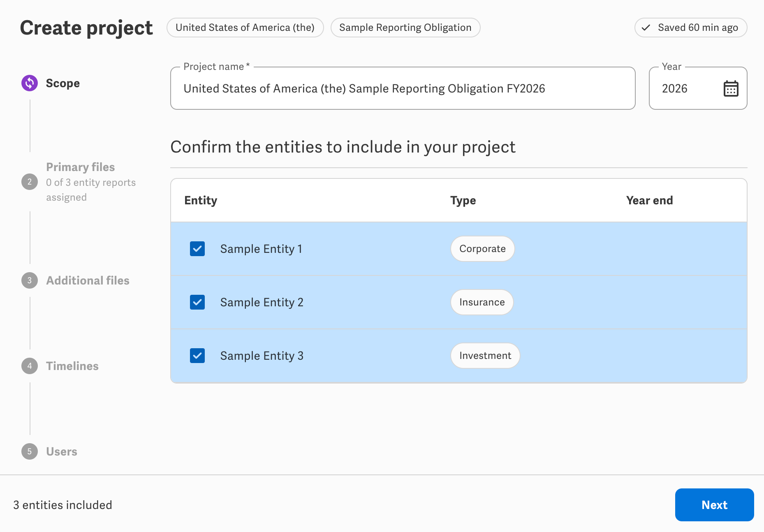Click the Sample Reporting Obligation chip
764x532 pixels.
[x=405, y=28]
